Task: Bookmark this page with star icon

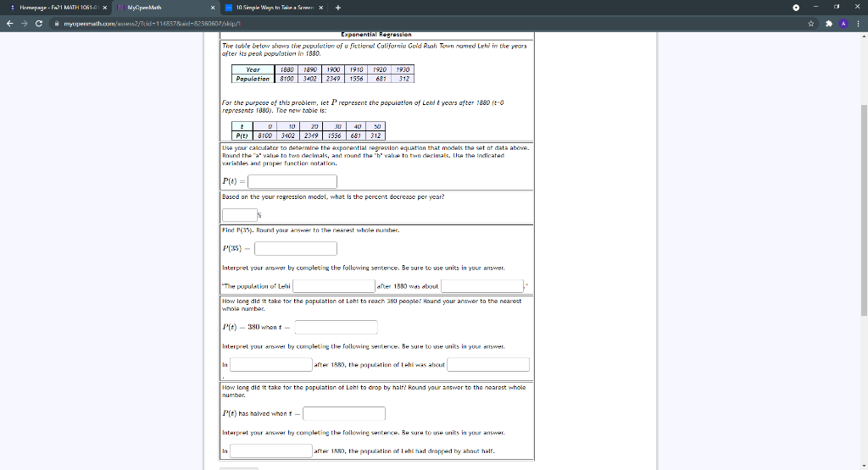Action: click(x=811, y=23)
